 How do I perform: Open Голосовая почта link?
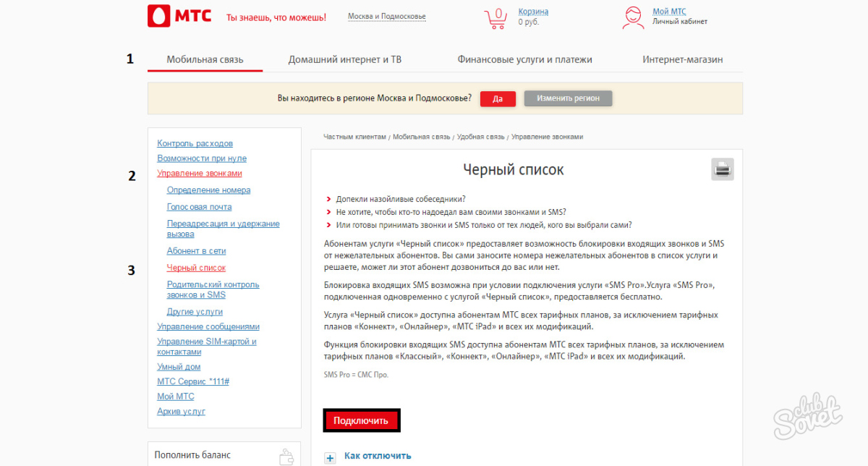pyautogui.click(x=199, y=206)
